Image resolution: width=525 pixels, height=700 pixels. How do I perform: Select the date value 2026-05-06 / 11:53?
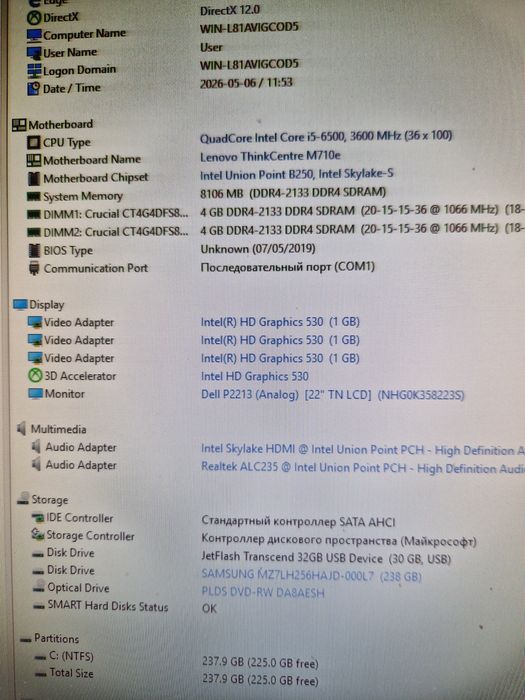pos(246,83)
